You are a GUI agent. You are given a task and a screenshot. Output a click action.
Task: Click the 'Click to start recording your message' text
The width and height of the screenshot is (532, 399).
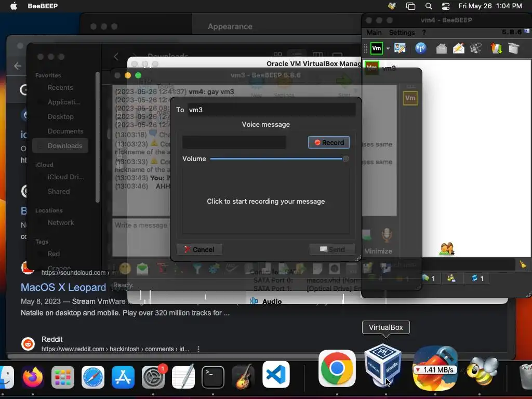pos(265,201)
